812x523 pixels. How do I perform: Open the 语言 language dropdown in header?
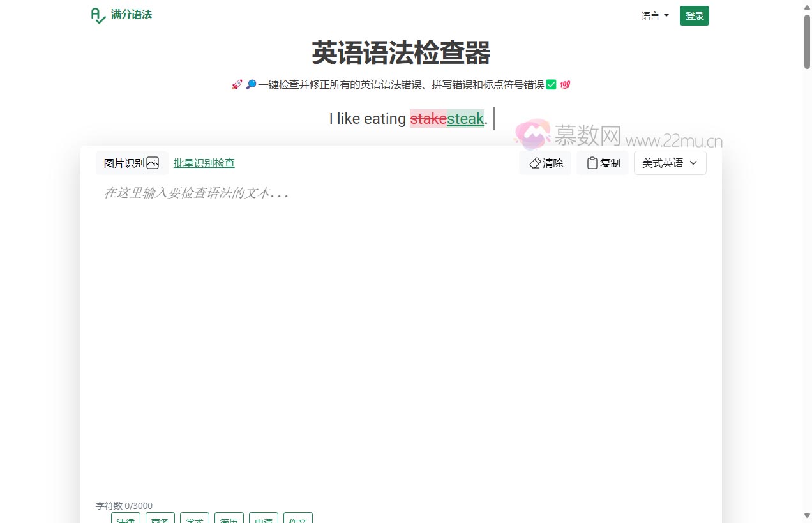coord(654,15)
